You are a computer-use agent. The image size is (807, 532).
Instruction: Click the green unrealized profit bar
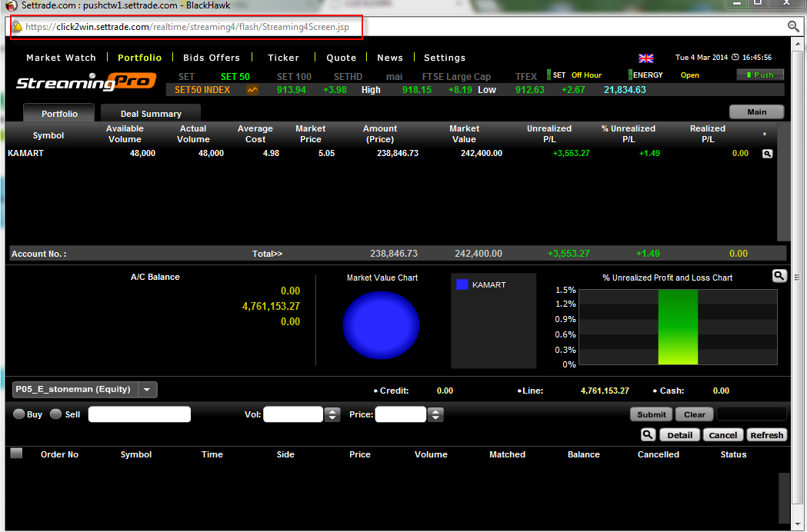(678, 327)
